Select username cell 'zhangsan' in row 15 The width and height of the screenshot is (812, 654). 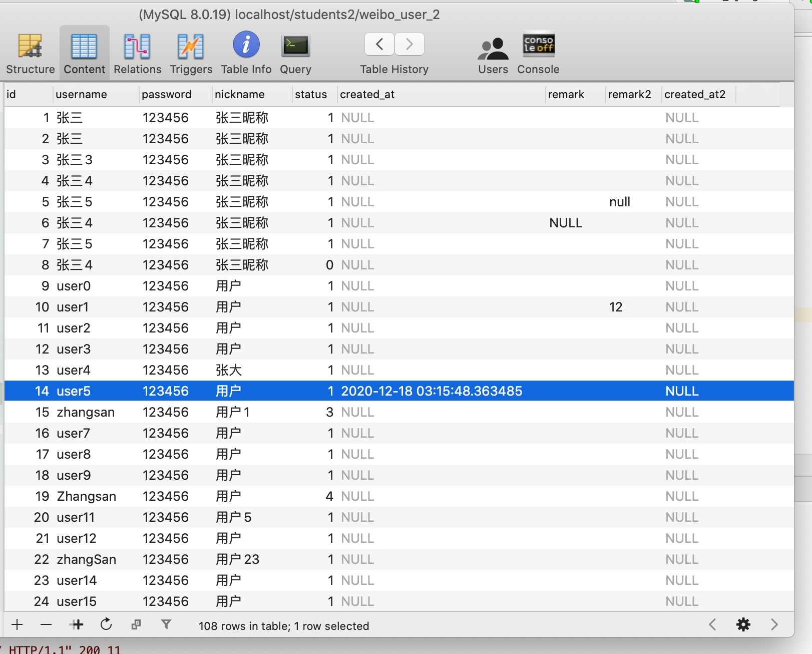pyautogui.click(x=86, y=412)
